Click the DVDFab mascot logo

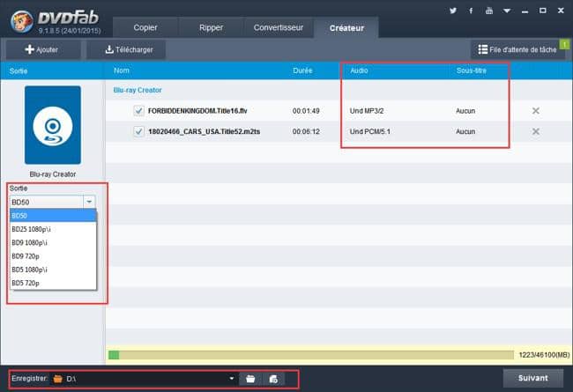click(21, 21)
